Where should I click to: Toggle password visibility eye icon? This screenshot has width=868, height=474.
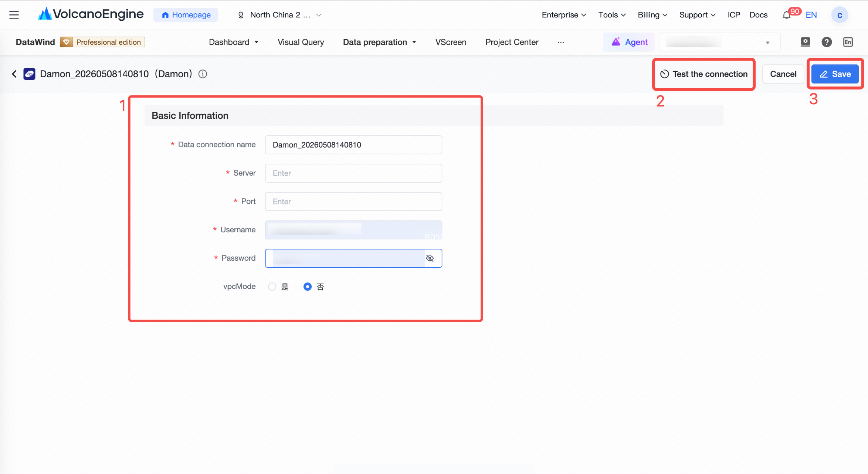tap(430, 258)
